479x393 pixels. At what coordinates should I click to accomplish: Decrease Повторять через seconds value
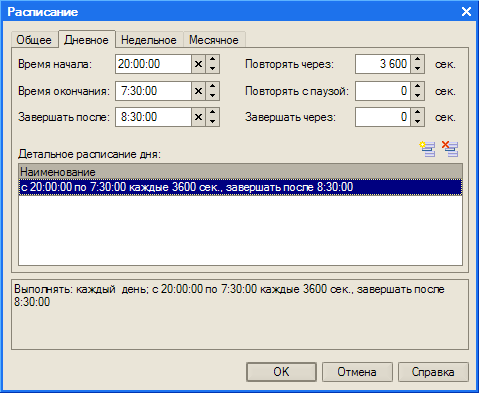[417, 68]
